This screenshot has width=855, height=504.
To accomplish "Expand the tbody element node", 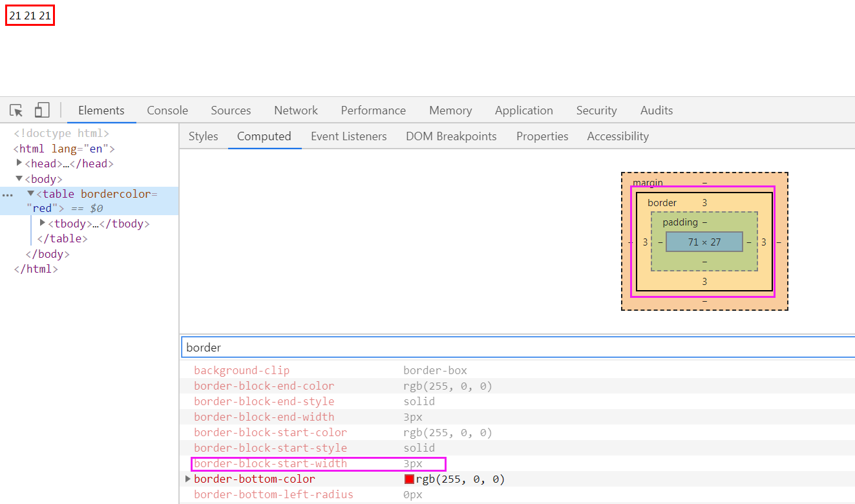I will [x=43, y=223].
